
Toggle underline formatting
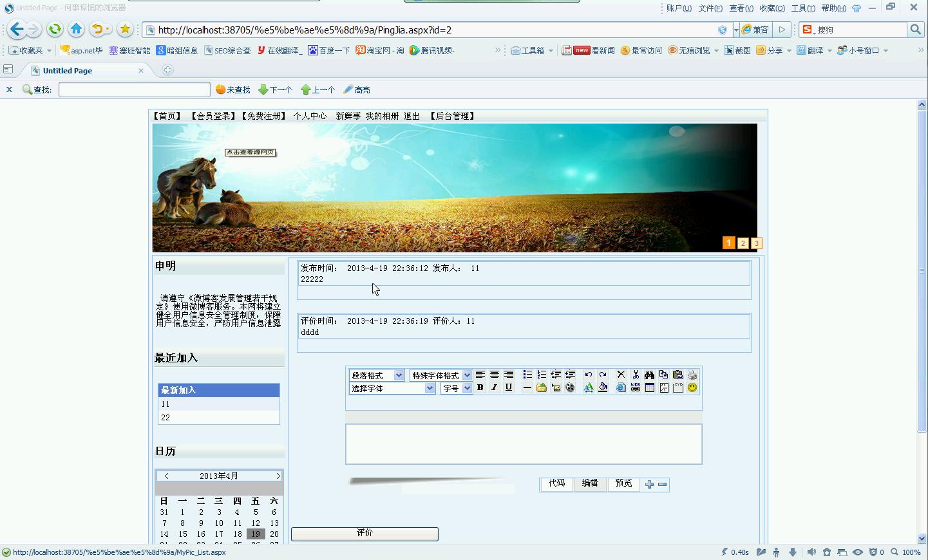(x=509, y=387)
